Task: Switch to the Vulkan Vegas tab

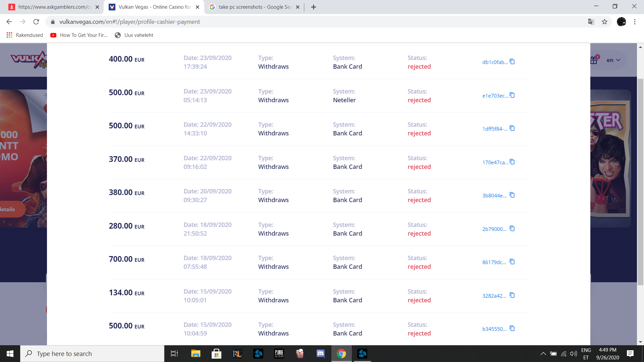Action: click(x=154, y=7)
